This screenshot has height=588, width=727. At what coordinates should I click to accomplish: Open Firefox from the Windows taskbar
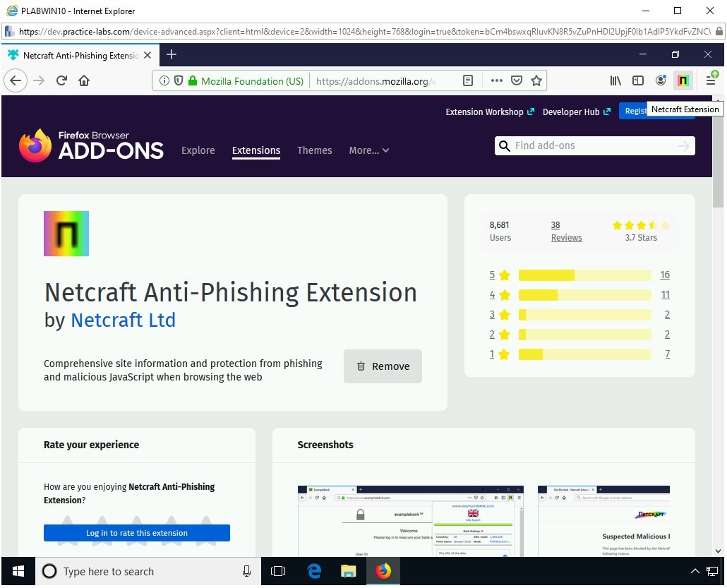pos(383,571)
